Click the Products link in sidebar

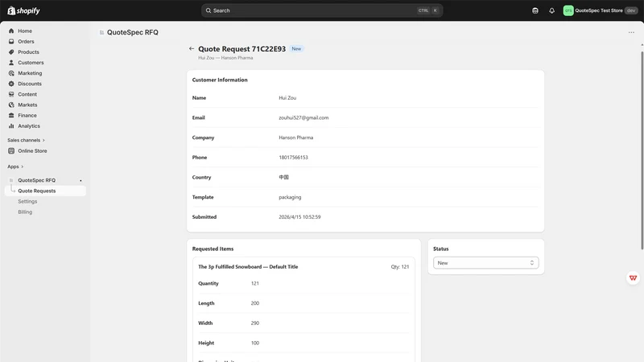point(28,52)
